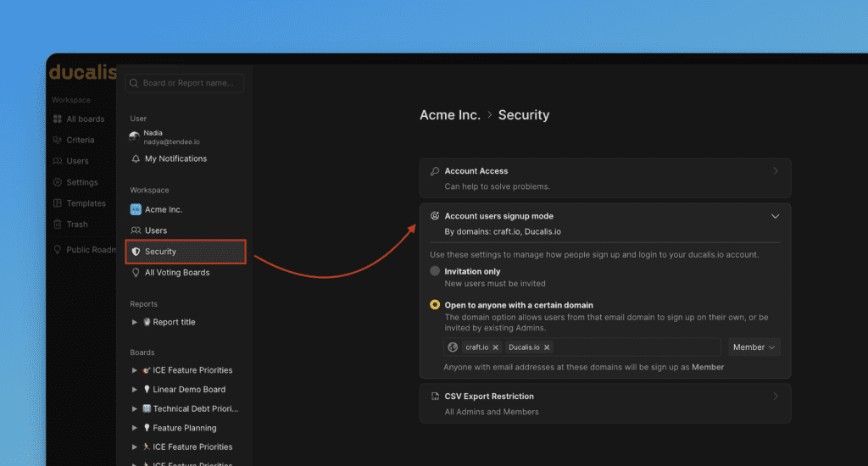Open All boards in the sidebar
The image size is (868, 466).
[85, 119]
